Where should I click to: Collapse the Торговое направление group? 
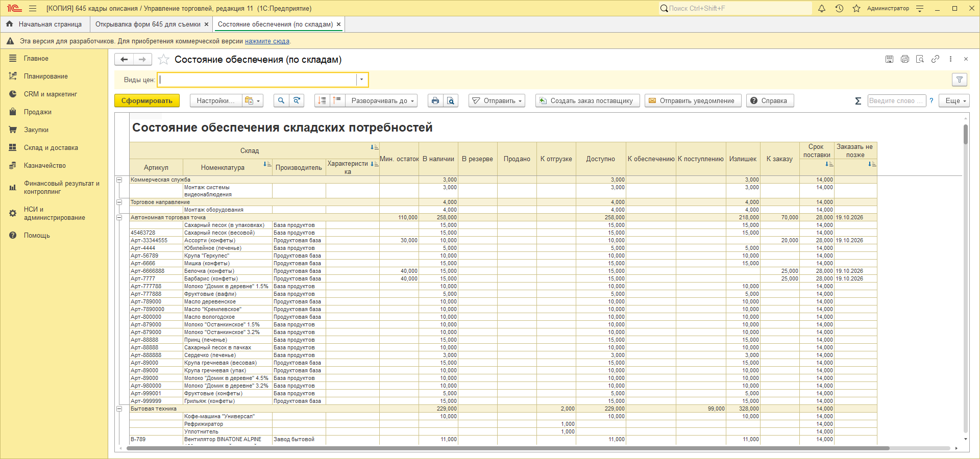[119, 202]
